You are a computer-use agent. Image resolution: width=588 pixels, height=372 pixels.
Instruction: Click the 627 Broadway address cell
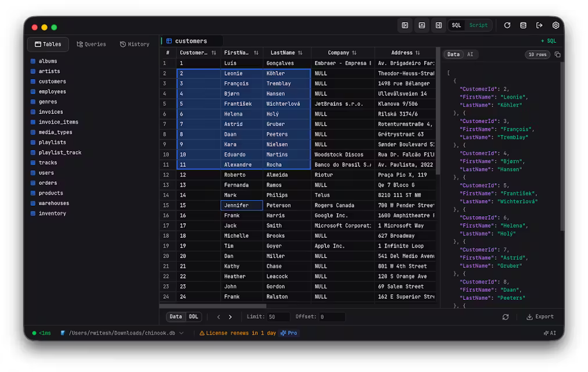pyautogui.click(x=405, y=236)
